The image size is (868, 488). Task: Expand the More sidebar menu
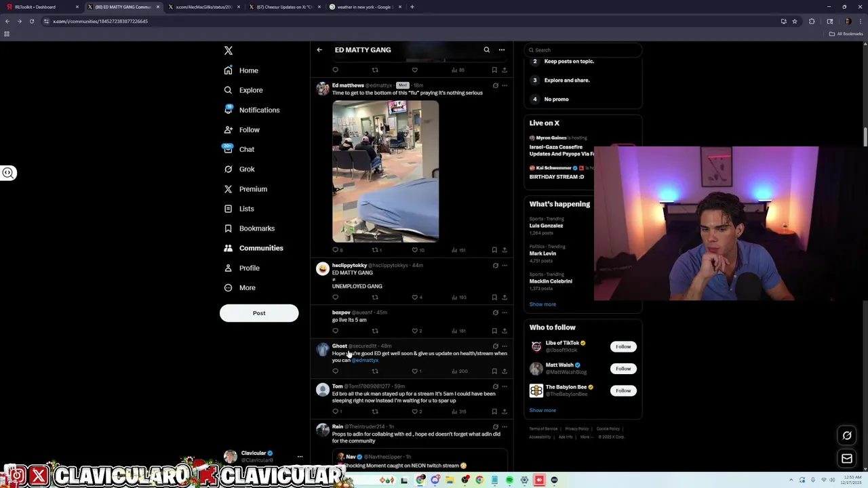pyautogui.click(x=239, y=287)
